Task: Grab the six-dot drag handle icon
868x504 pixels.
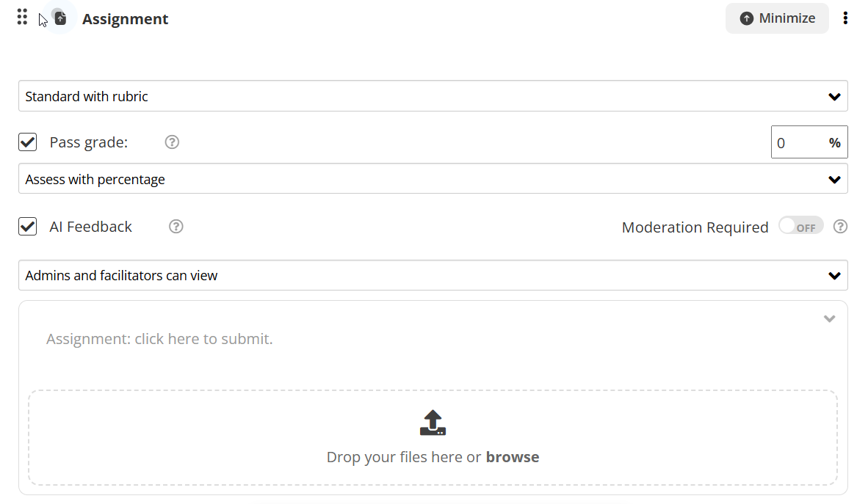Action: tap(22, 17)
